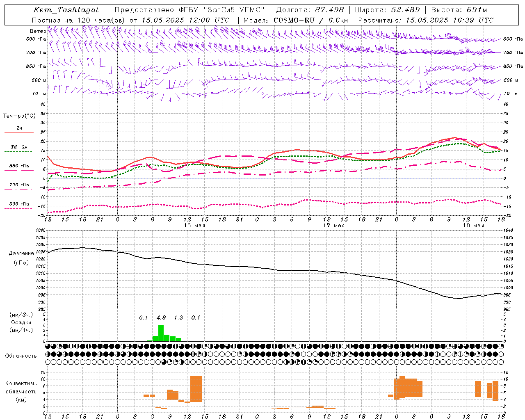Image resolution: width=525 pixels, height=420 pixels.
Task: Click the 700 гПа temperature legend entry
Action: point(19,185)
